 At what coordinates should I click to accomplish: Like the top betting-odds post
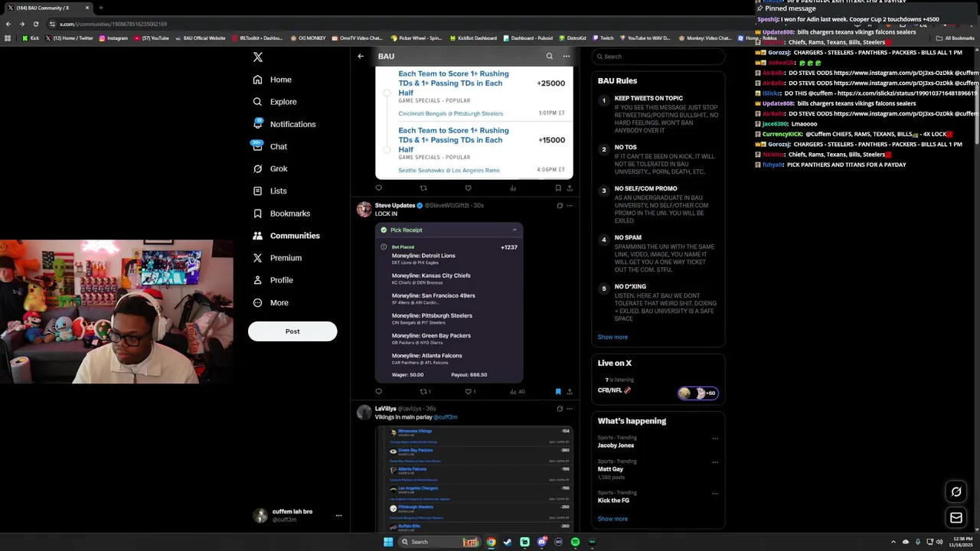click(468, 188)
